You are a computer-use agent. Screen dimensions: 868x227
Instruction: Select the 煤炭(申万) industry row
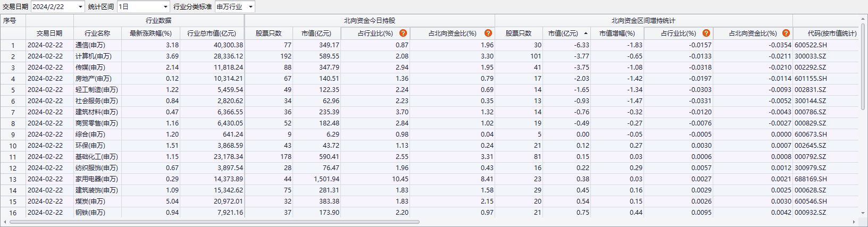(90, 201)
